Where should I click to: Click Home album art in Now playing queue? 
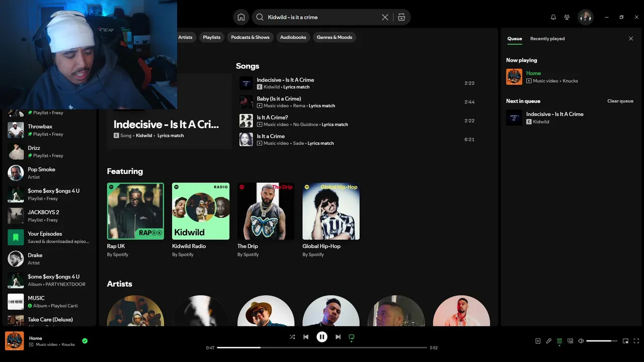(x=514, y=77)
